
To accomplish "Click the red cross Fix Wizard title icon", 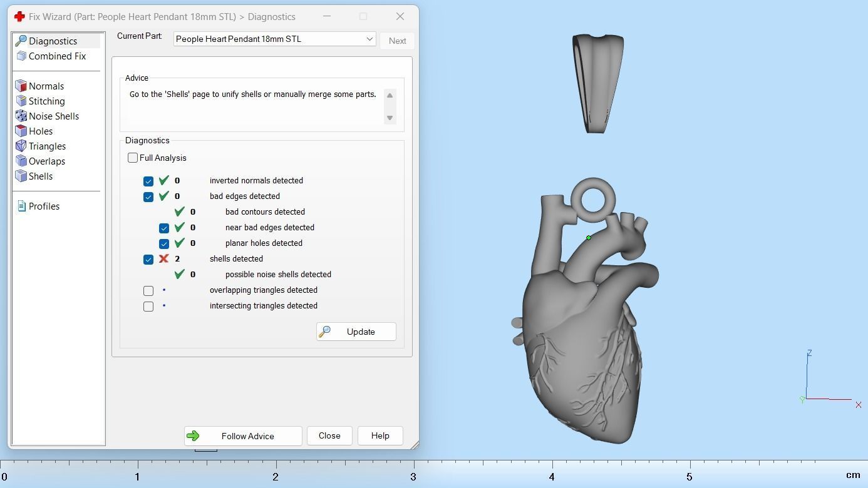I will [x=19, y=17].
